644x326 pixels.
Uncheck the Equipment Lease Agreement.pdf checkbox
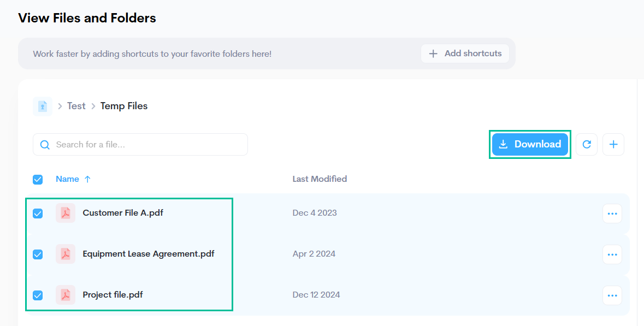(38, 254)
